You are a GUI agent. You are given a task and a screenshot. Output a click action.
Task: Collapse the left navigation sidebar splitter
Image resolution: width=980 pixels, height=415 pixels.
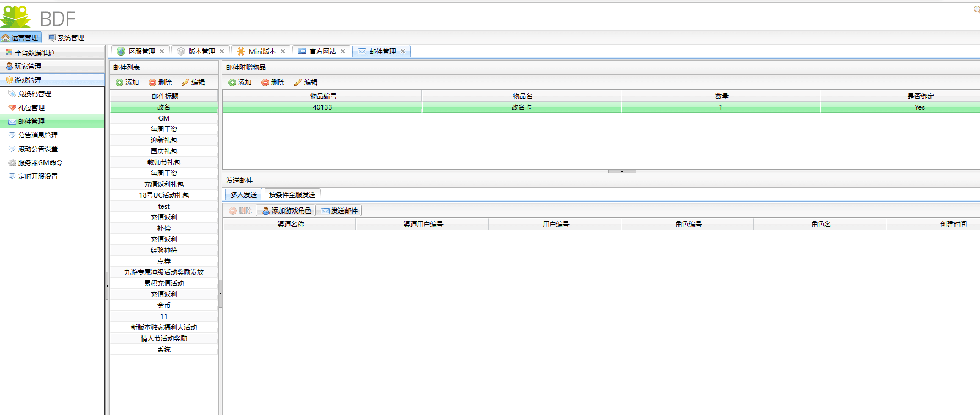(107, 286)
